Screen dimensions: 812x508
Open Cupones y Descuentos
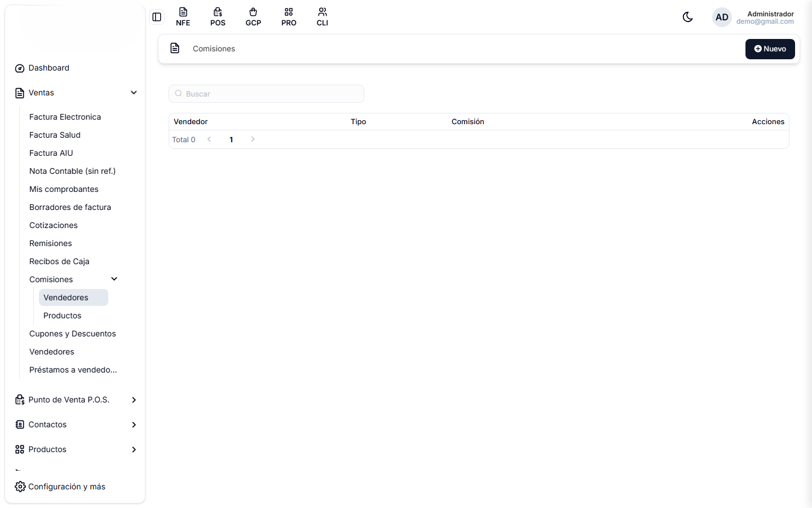pos(73,334)
